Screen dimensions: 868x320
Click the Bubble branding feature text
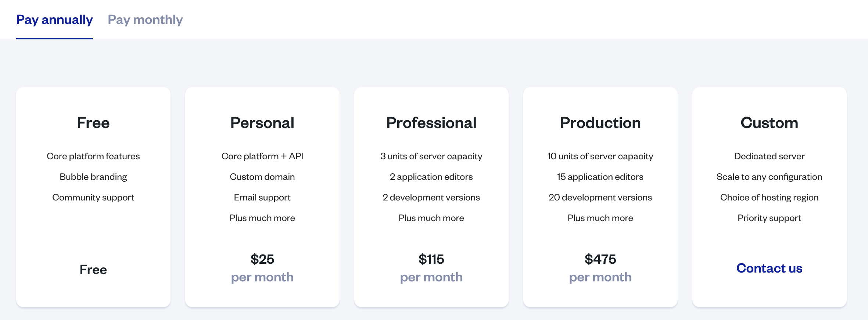click(x=93, y=177)
